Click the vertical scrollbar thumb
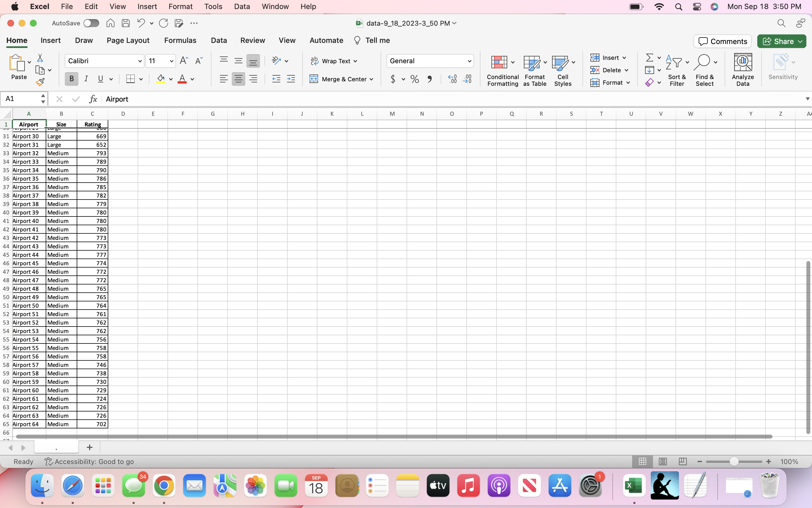The image size is (812, 508). coord(808,347)
